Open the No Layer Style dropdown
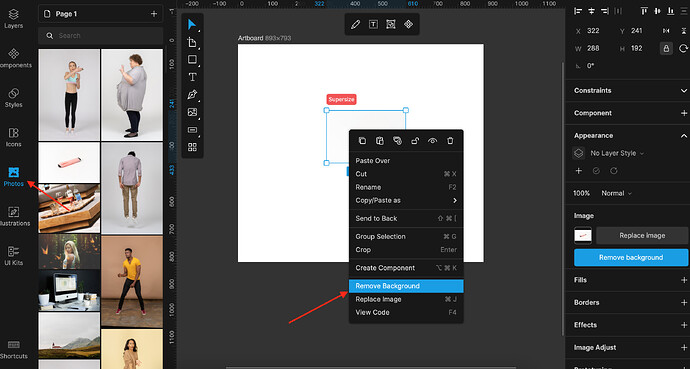 point(617,153)
